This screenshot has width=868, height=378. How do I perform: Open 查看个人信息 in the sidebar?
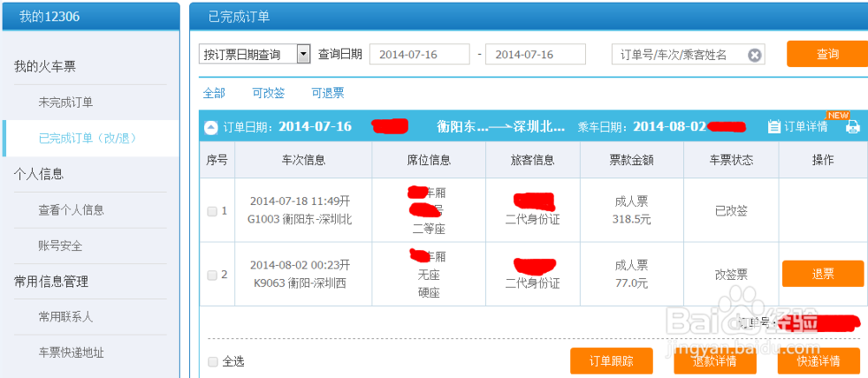pos(71,210)
